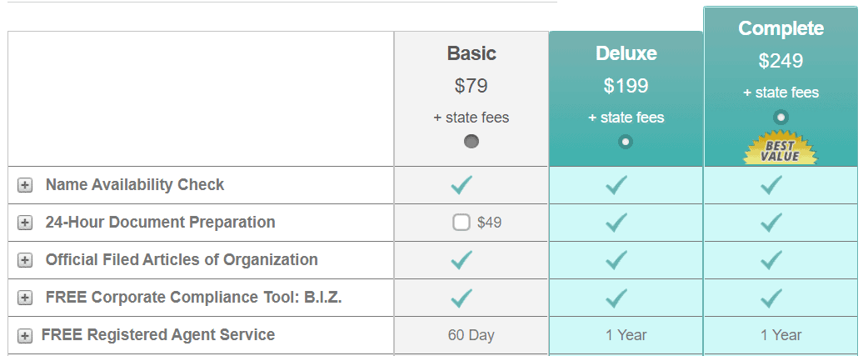Image resolution: width=868 pixels, height=356 pixels.
Task: Select the Deluxe plan radio button
Action: (626, 142)
